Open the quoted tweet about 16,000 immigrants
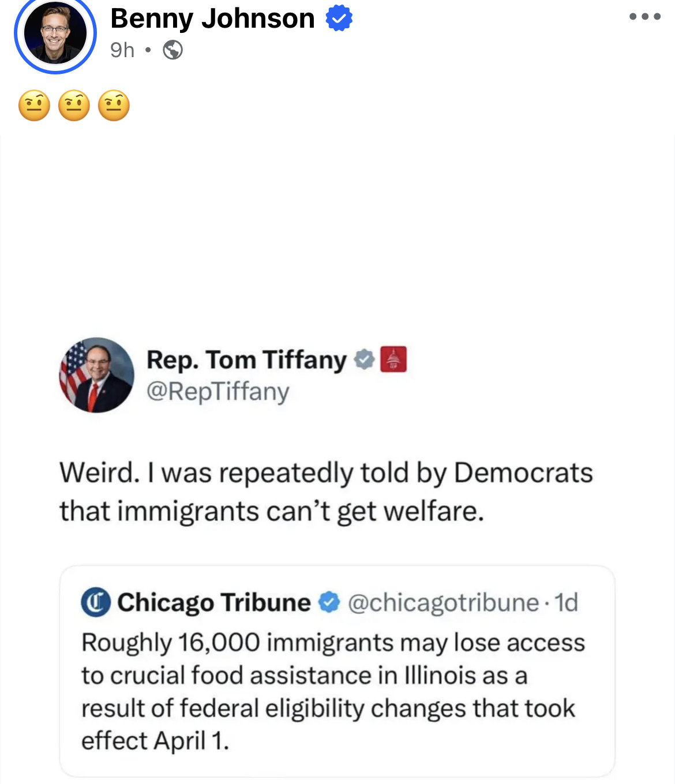Viewport: 675px width, 784px height. tap(333, 692)
